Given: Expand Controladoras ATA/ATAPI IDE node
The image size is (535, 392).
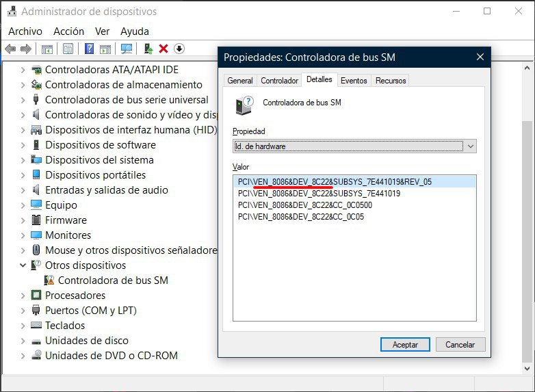Looking at the screenshot, I should (x=23, y=70).
